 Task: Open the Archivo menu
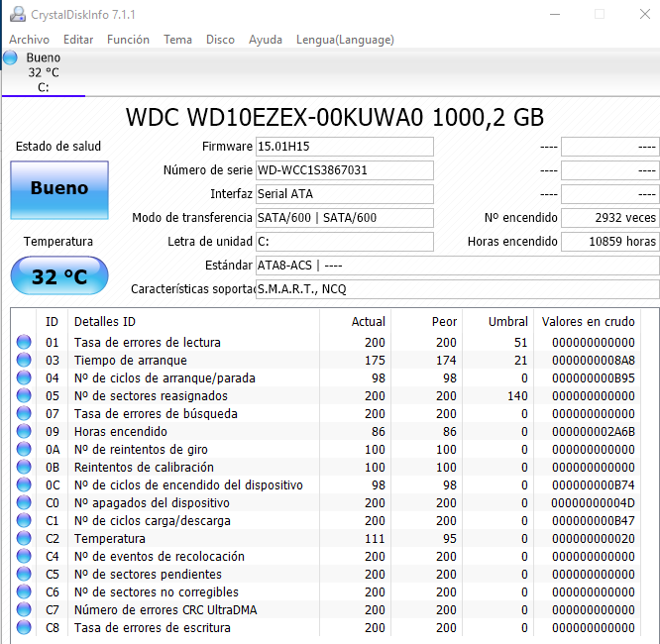29,40
